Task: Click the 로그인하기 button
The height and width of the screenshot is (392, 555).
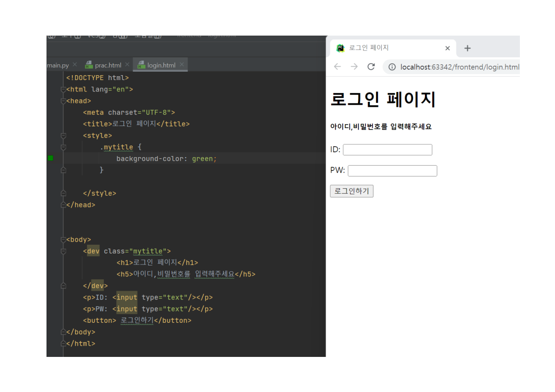Action: (352, 191)
